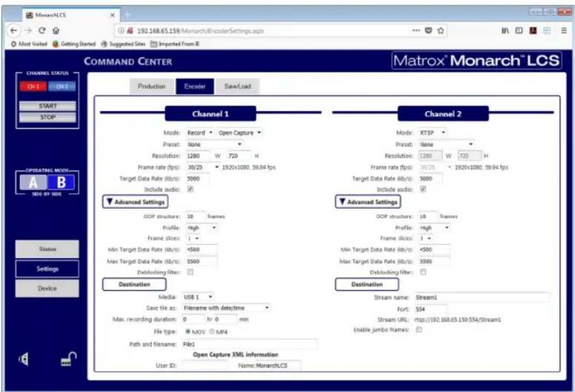The width and height of the screenshot is (575, 392).
Task: Open the page actions three-dot menu
Action: [416, 30]
